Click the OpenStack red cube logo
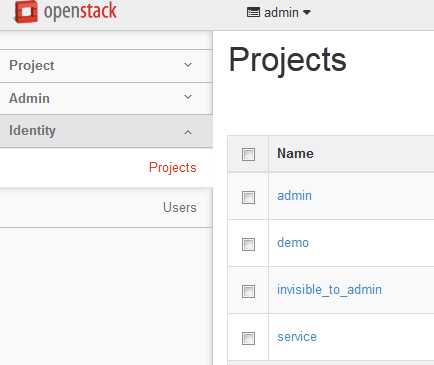The image size is (434, 365). tap(26, 12)
